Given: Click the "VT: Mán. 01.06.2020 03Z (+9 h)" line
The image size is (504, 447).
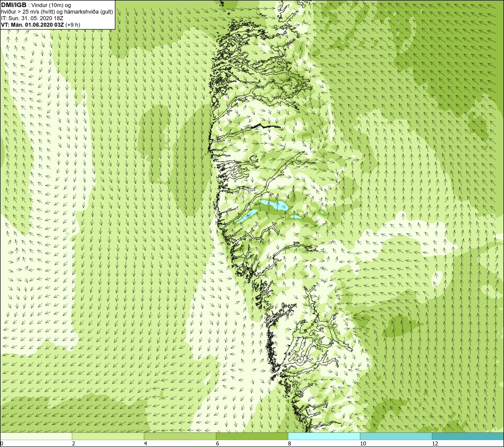Looking at the screenshot, I should (x=40, y=25).
